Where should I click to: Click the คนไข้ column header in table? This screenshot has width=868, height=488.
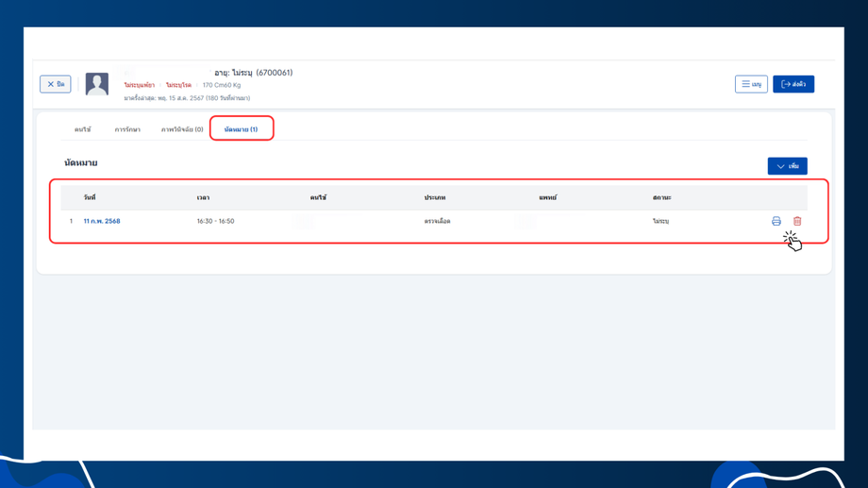click(x=318, y=197)
